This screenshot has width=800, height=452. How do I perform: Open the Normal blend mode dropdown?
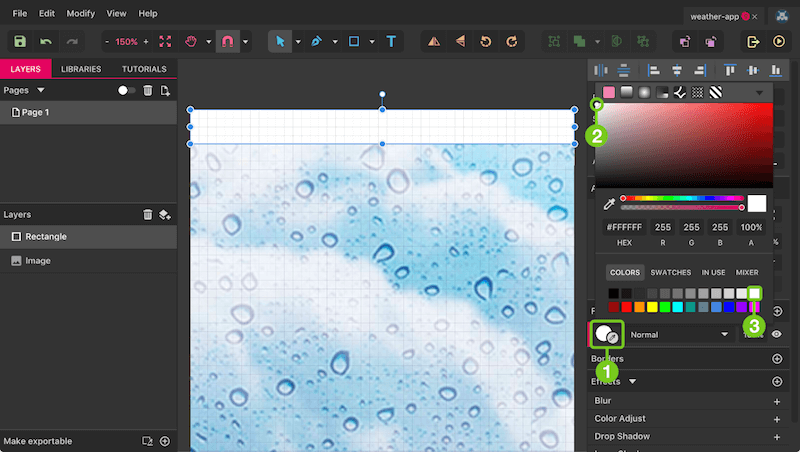(x=679, y=335)
